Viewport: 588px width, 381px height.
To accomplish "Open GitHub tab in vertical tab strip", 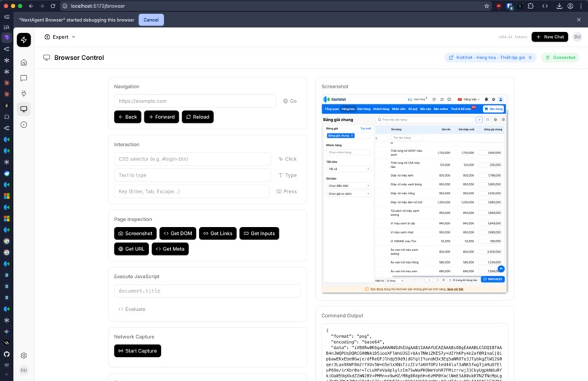I will (x=7, y=354).
